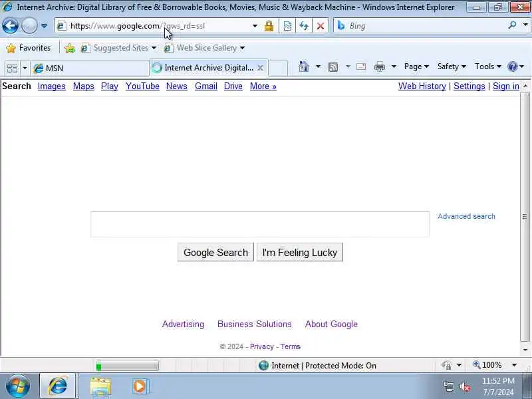This screenshot has width=532, height=399.
Task: Expand the zoom level dropdown arrow
Action: click(514, 365)
